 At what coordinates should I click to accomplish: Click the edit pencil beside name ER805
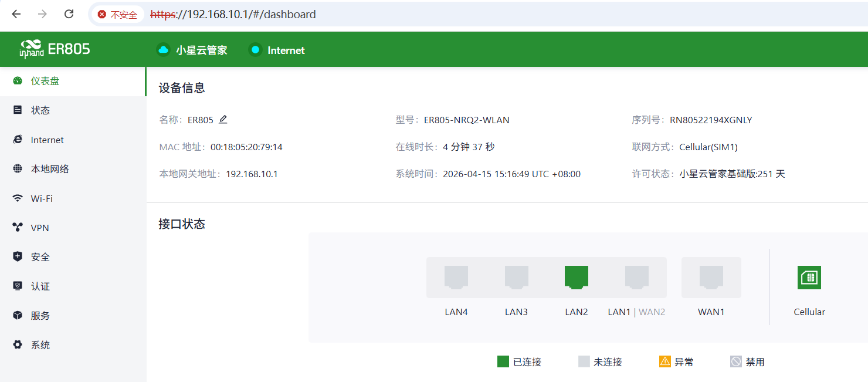click(223, 119)
